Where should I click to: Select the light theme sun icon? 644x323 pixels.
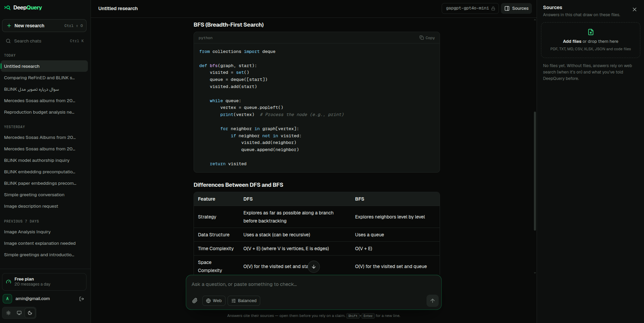click(x=8, y=313)
